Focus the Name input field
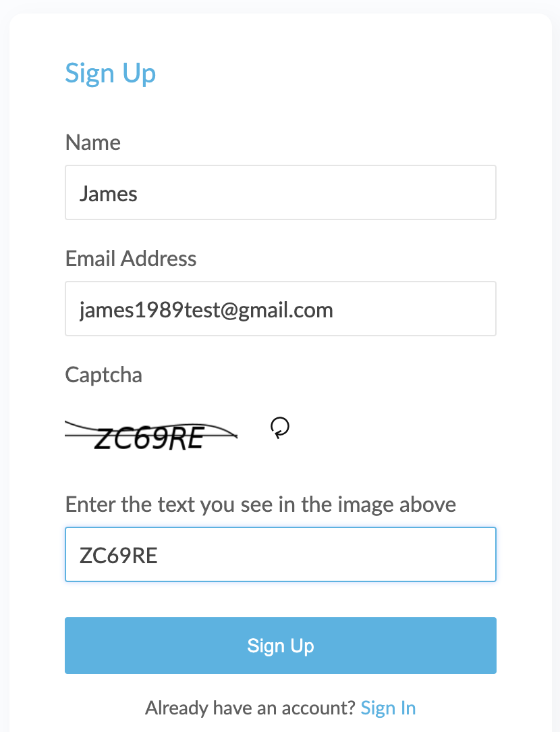 [280, 192]
